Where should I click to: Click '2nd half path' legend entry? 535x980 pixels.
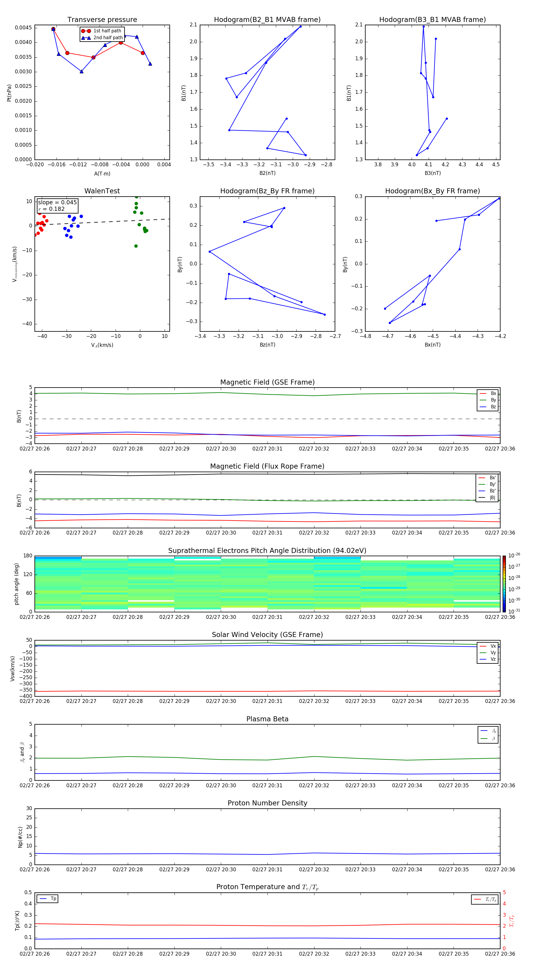click(102, 38)
